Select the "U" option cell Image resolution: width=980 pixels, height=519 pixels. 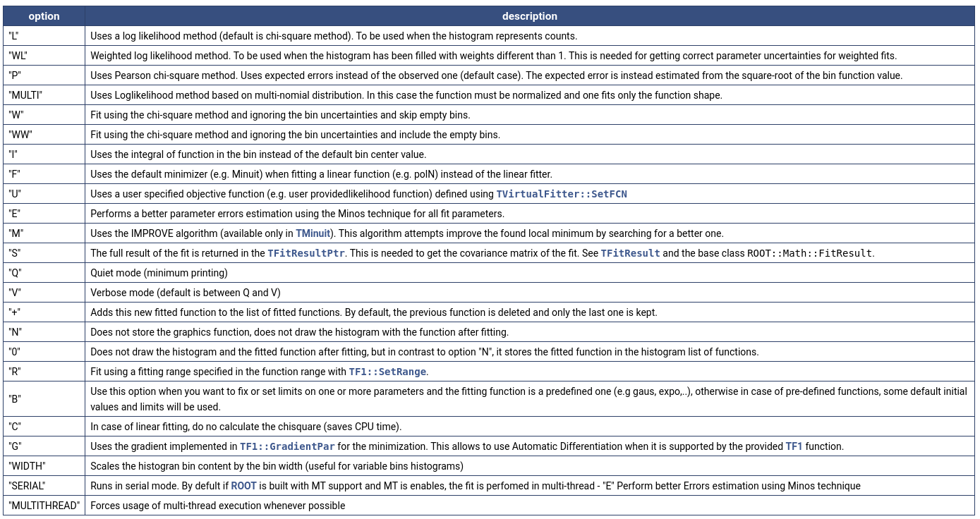click(44, 194)
